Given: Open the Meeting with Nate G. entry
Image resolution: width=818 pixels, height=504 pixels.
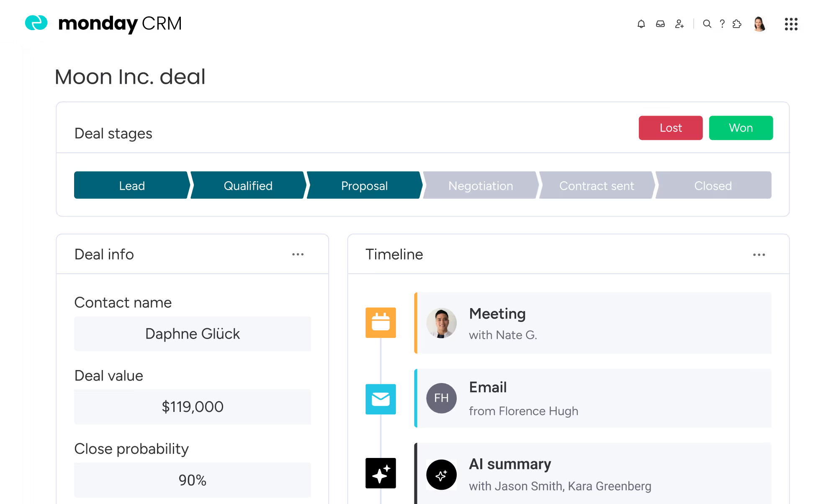Looking at the screenshot, I should point(593,323).
